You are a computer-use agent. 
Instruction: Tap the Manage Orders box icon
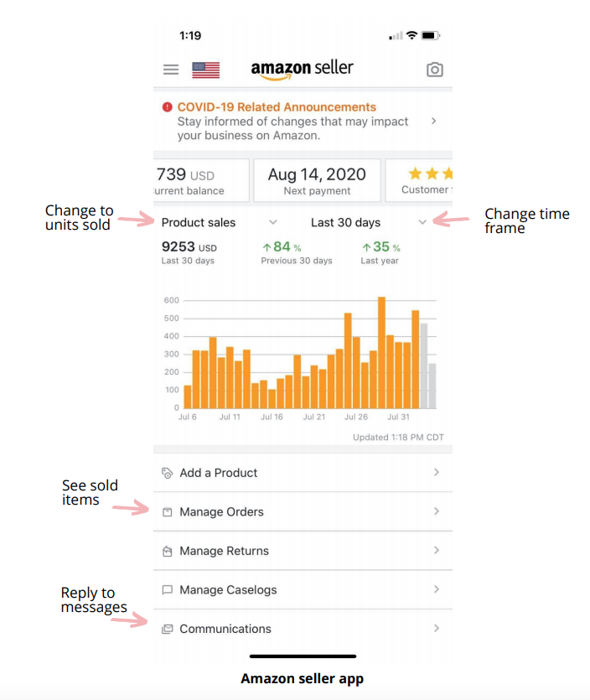[167, 512]
